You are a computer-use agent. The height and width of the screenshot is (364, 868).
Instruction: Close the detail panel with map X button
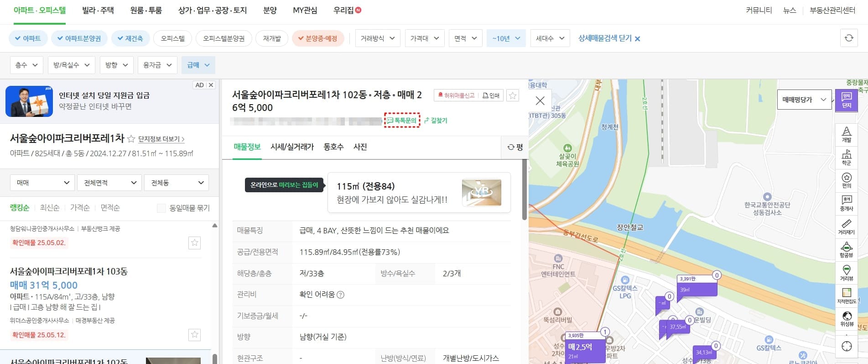click(540, 100)
